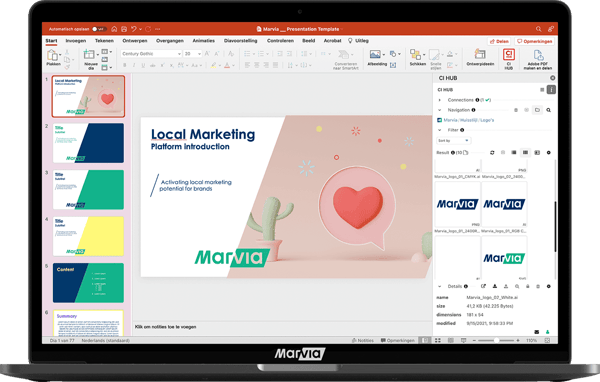Click the red font color button
Image resolution: width=600 pixels, height=382 pixels.
227,65
